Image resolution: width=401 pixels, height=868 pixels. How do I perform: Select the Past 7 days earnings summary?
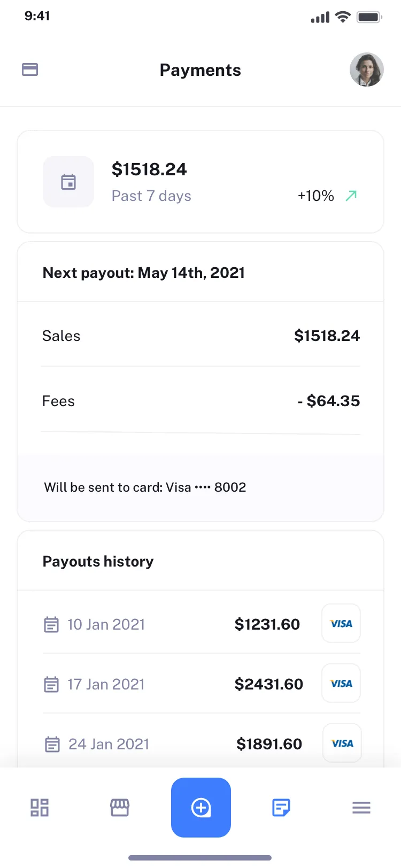click(151, 196)
